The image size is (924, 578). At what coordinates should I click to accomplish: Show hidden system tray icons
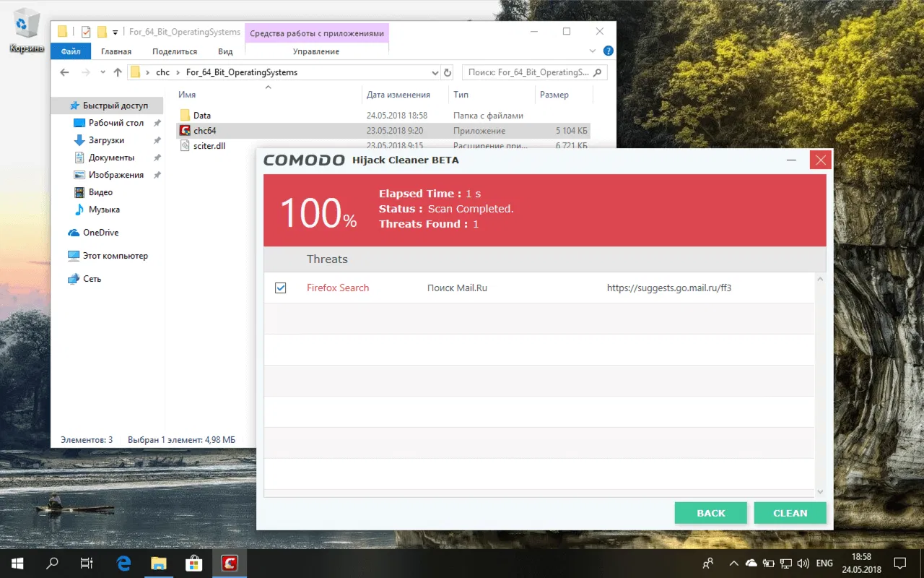[x=734, y=563]
